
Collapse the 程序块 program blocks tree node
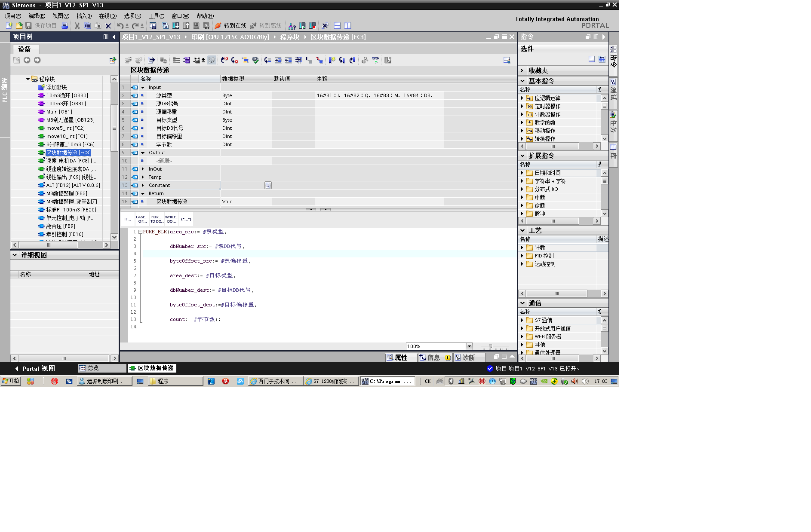tap(28, 79)
